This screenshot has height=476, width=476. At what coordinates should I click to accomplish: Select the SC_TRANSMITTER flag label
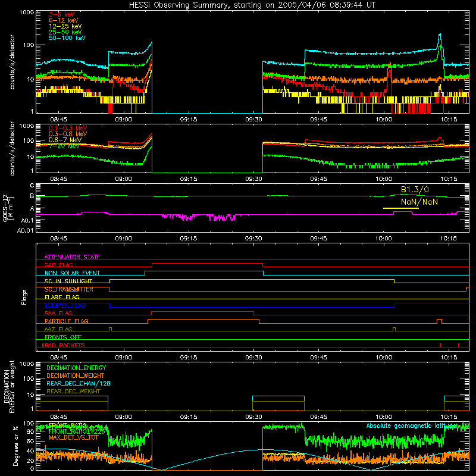68,289
